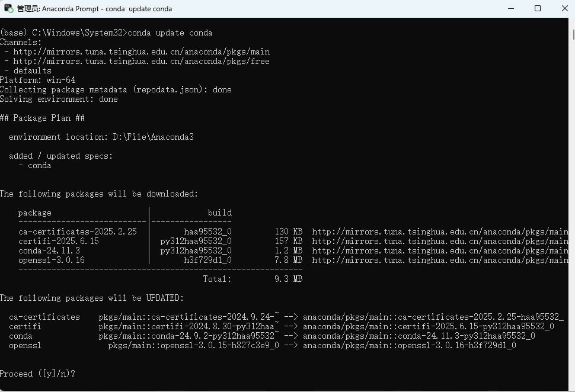Click build value 'haa95532_0' for ca-certificates
Viewport: 575px width, 392px height.
207,232
